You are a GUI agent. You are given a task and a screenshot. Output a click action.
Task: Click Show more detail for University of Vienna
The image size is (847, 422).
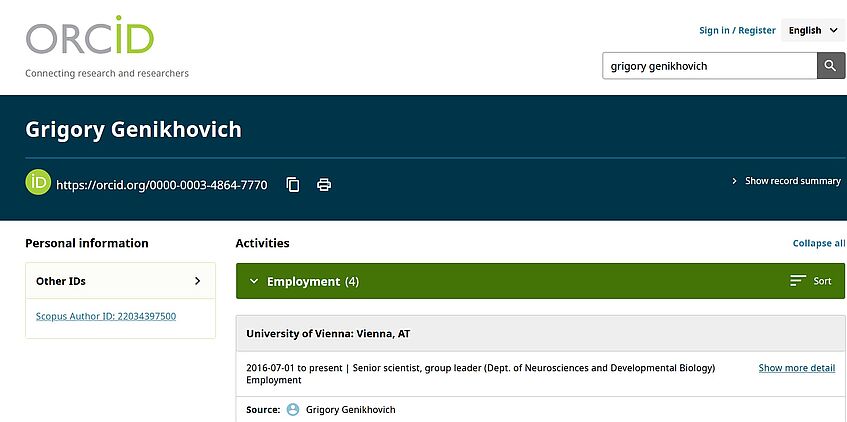click(x=796, y=368)
